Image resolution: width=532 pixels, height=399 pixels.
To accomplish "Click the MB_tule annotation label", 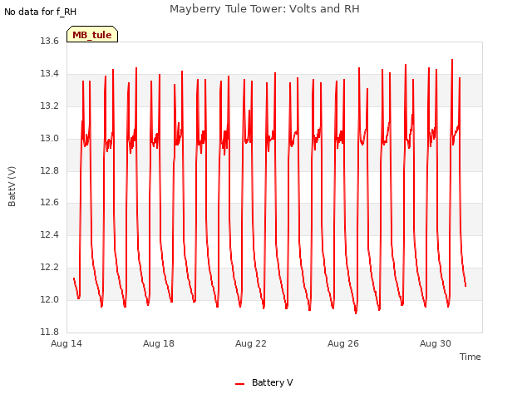I will pyautogui.click(x=92, y=34).
